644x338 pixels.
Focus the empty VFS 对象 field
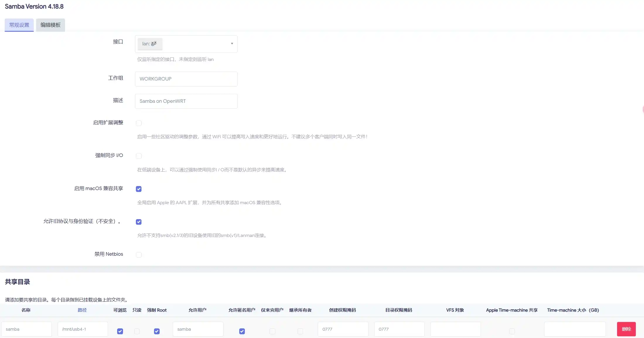pyautogui.click(x=456, y=329)
